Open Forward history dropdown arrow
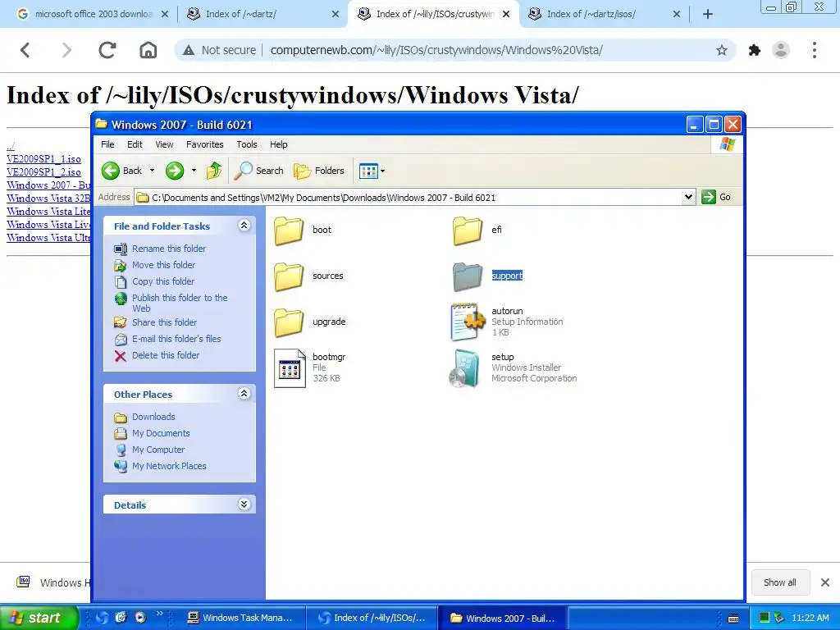Viewport: 840px width, 630px height. tap(194, 171)
